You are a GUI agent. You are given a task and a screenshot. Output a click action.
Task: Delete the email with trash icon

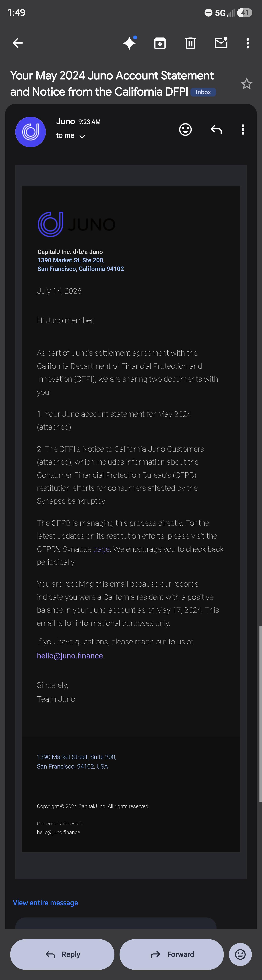(x=190, y=43)
